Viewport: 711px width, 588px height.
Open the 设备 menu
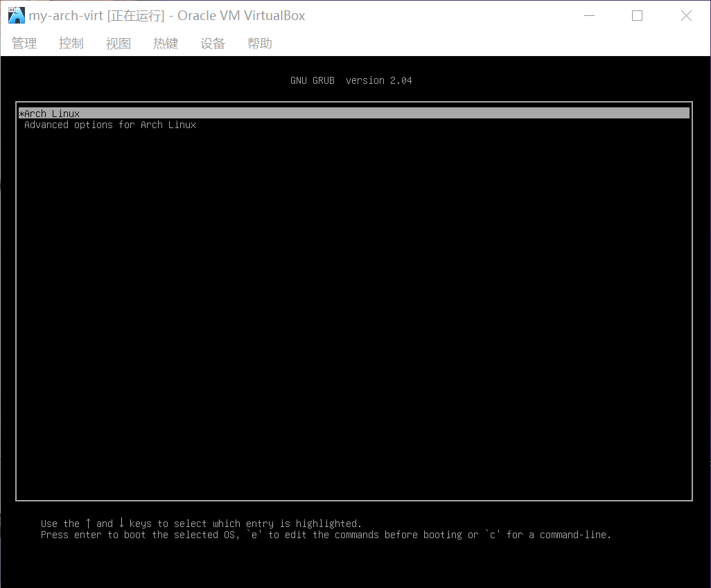pos(213,44)
